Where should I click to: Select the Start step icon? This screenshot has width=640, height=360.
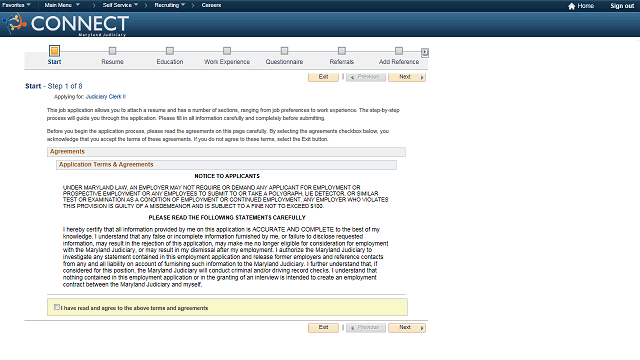point(54,51)
